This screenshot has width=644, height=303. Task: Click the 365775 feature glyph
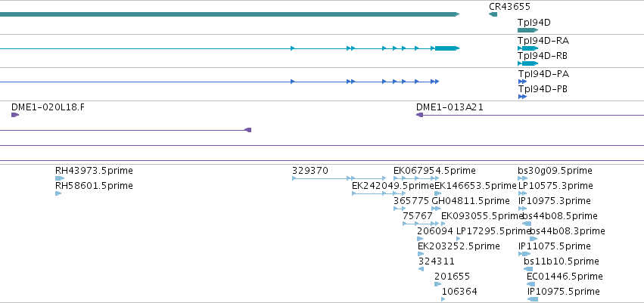click(x=400, y=209)
